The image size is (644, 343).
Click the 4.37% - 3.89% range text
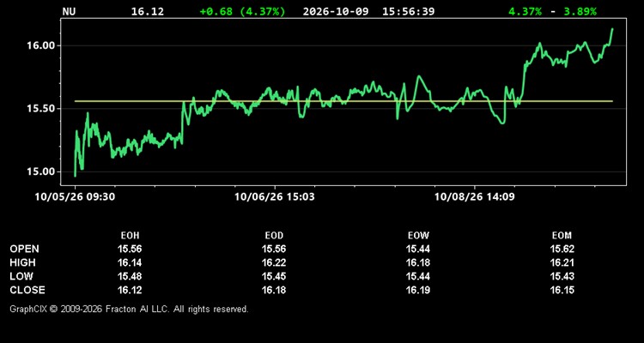pyautogui.click(x=552, y=11)
